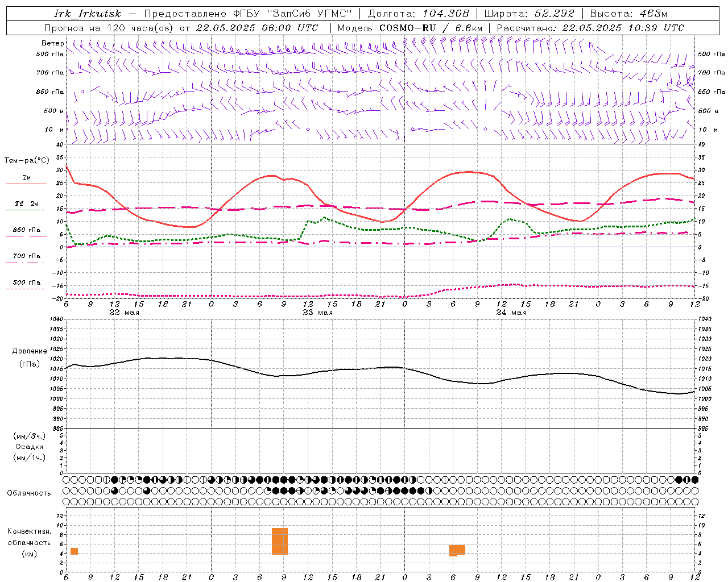Viewport: 728px width, 582px height.
Task: Click the "23 мая" date label
Action: tap(317, 313)
